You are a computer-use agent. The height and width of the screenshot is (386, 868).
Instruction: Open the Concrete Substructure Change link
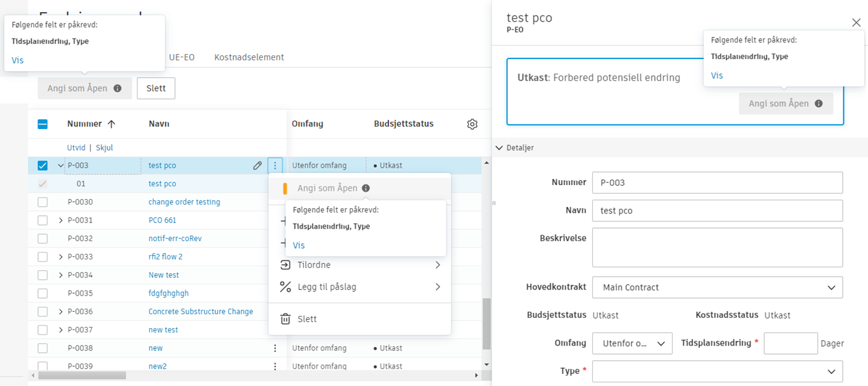tap(201, 312)
